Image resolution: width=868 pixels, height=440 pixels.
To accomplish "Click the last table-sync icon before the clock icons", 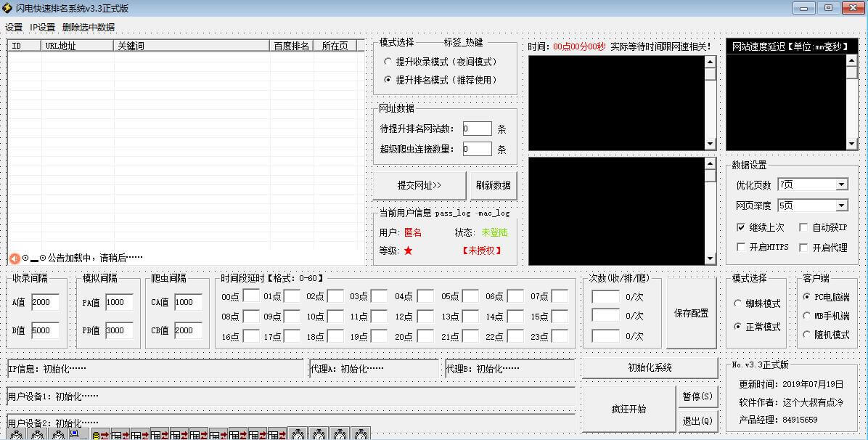I will click(x=278, y=435).
